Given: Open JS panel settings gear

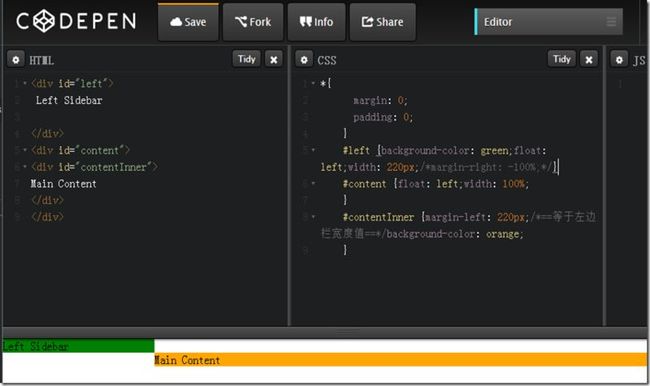Looking at the screenshot, I should tap(619, 60).
